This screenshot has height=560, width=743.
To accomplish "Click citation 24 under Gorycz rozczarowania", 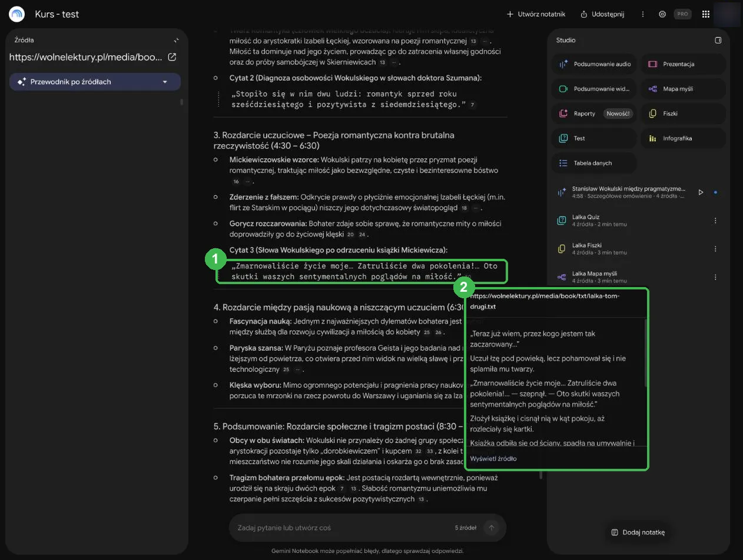I will tap(362, 235).
